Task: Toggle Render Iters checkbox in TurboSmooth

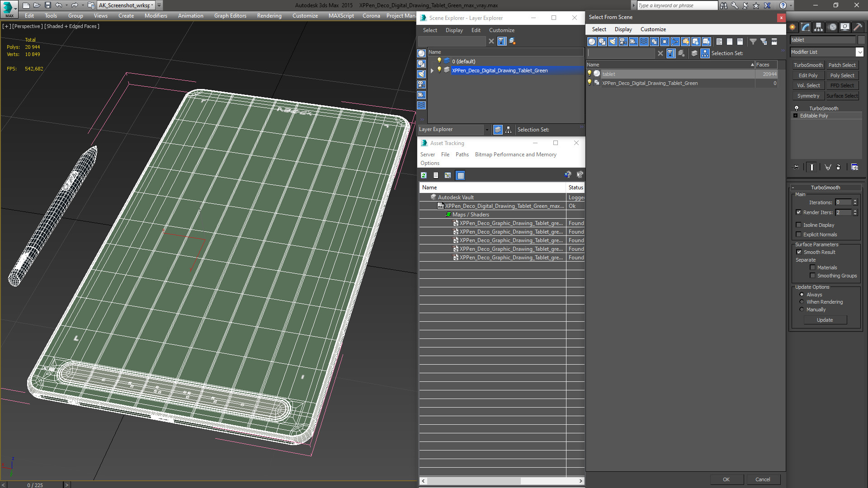Action: [x=798, y=212]
